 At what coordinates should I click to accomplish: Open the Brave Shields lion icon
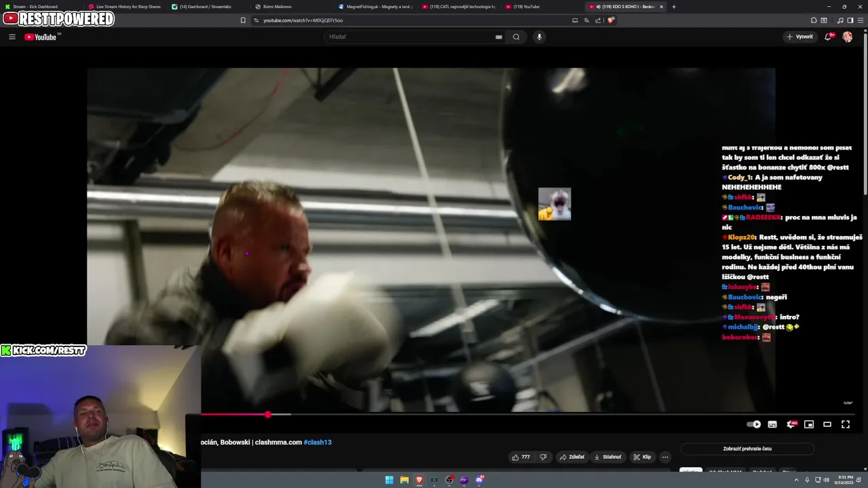click(x=610, y=20)
